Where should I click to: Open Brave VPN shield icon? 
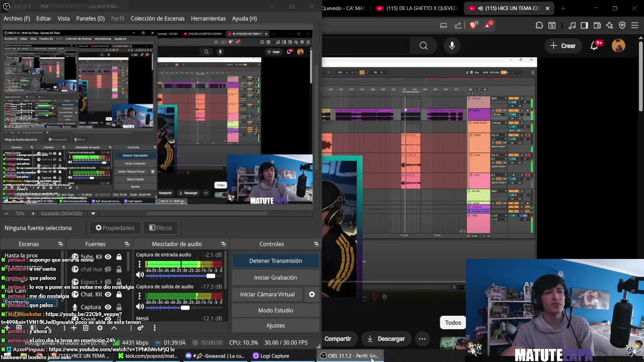coord(622,25)
